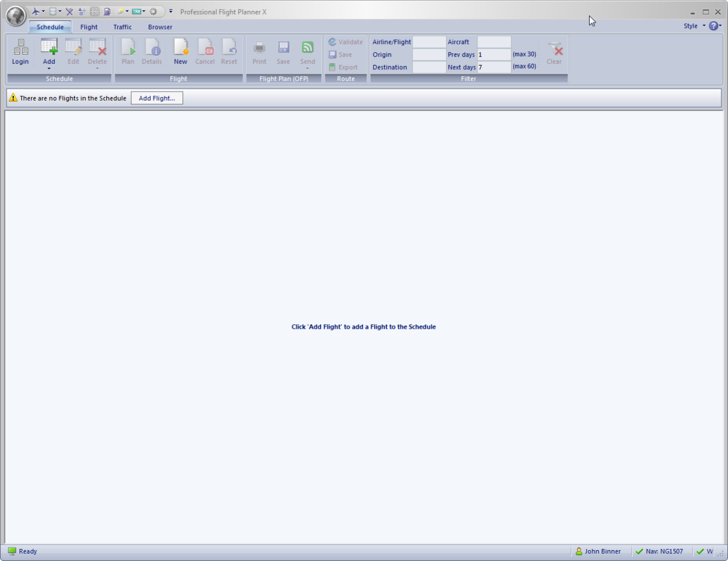The height and width of the screenshot is (561, 728).
Task: Click the Validate route button
Action: [x=346, y=42]
